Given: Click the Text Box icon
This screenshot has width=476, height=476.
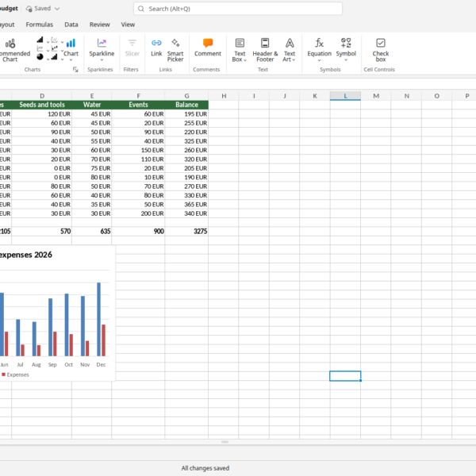Looking at the screenshot, I should coord(240,43).
